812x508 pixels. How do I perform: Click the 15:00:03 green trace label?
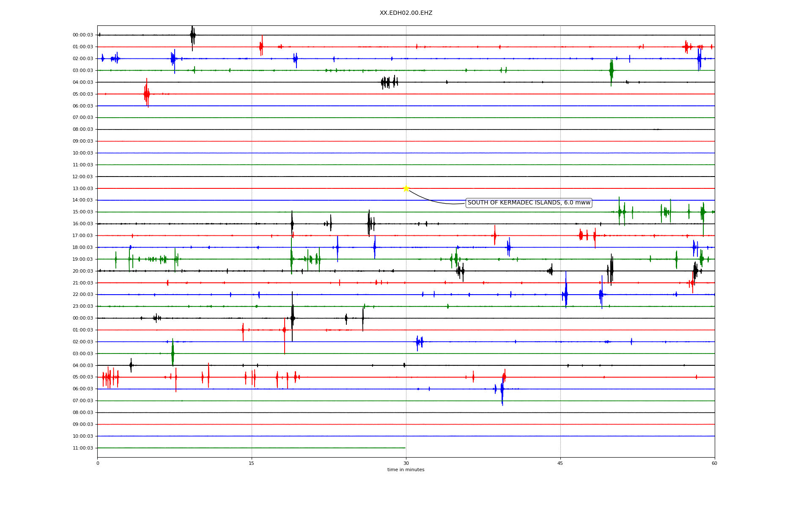(83, 212)
